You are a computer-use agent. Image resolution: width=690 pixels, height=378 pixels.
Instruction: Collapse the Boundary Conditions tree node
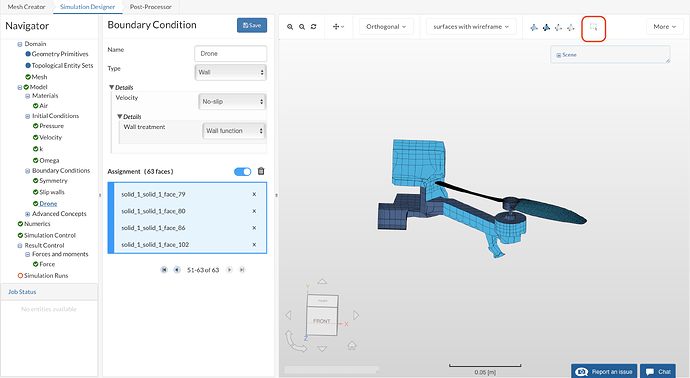[27, 171]
